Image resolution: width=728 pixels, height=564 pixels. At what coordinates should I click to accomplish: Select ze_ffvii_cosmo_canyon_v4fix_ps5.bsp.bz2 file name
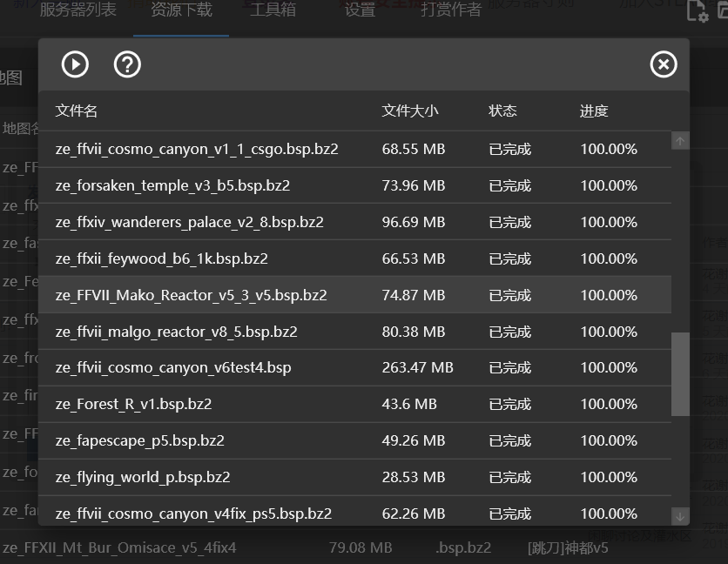point(193,514)
